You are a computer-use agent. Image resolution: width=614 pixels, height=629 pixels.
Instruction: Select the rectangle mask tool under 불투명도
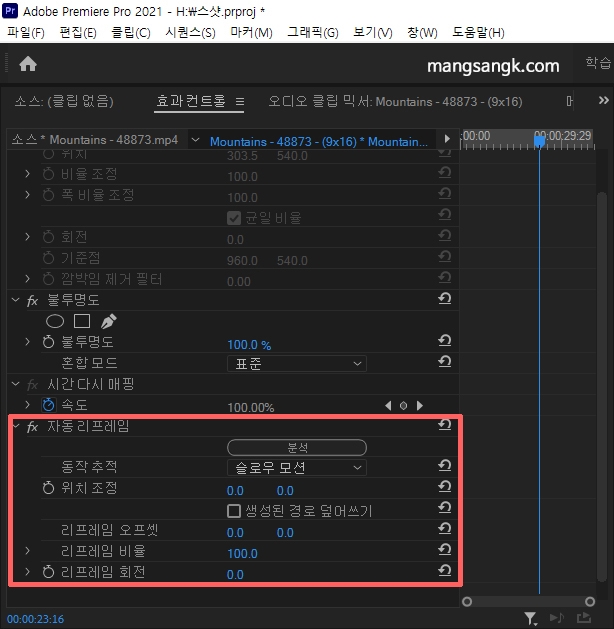82,321
